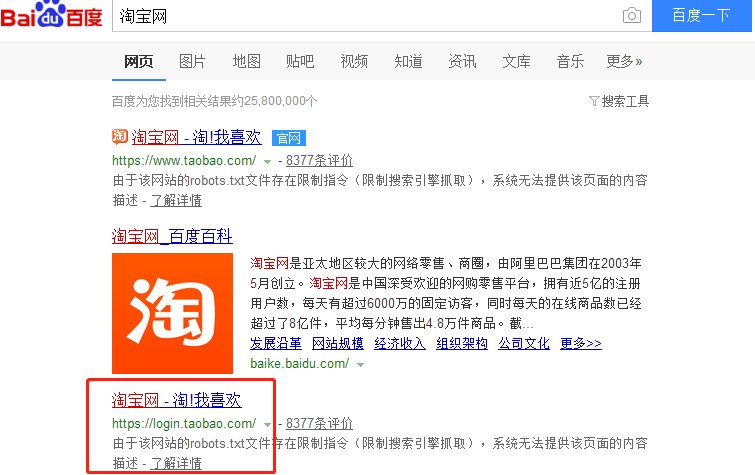Viewport: 755px width, 475px height.
Task: Click the https://login.taobao.com/ URL text
Action: point(184,423)
